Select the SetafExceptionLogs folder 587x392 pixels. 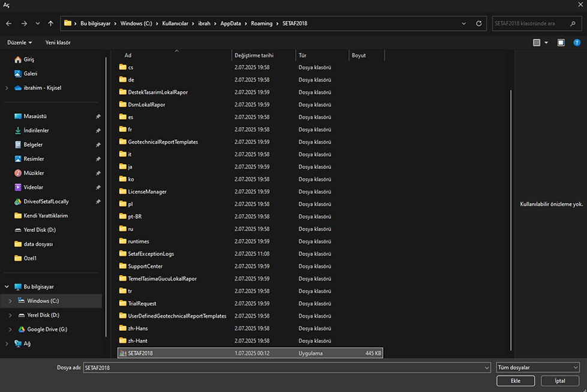[151, 254]
